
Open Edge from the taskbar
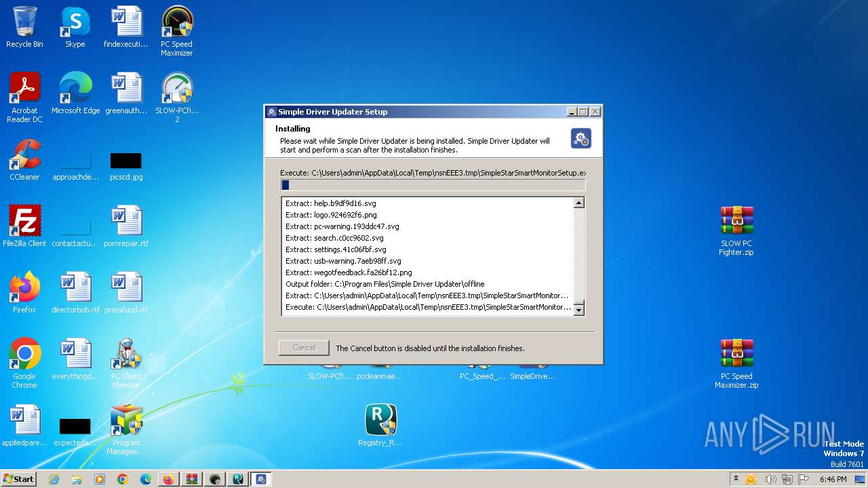pos(146,479)
